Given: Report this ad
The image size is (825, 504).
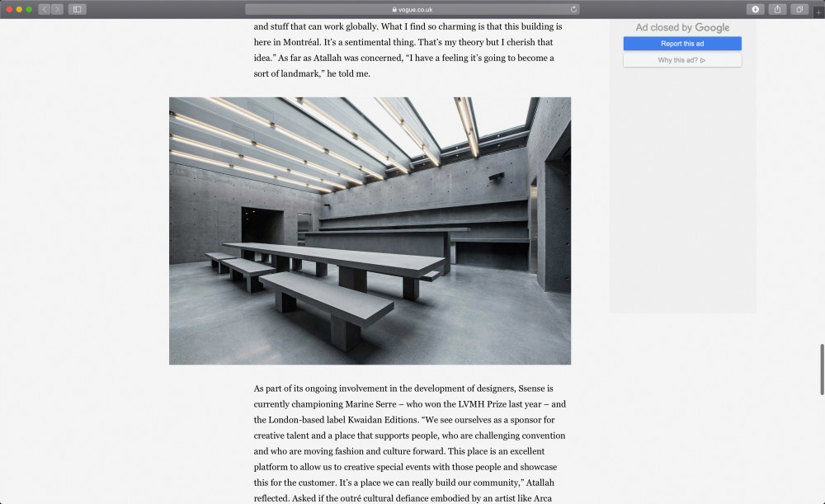Looking at the screenshot, I should (682, 44).
